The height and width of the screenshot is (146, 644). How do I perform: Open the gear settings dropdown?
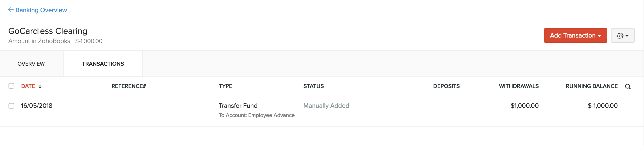click(x=623, y=36)
